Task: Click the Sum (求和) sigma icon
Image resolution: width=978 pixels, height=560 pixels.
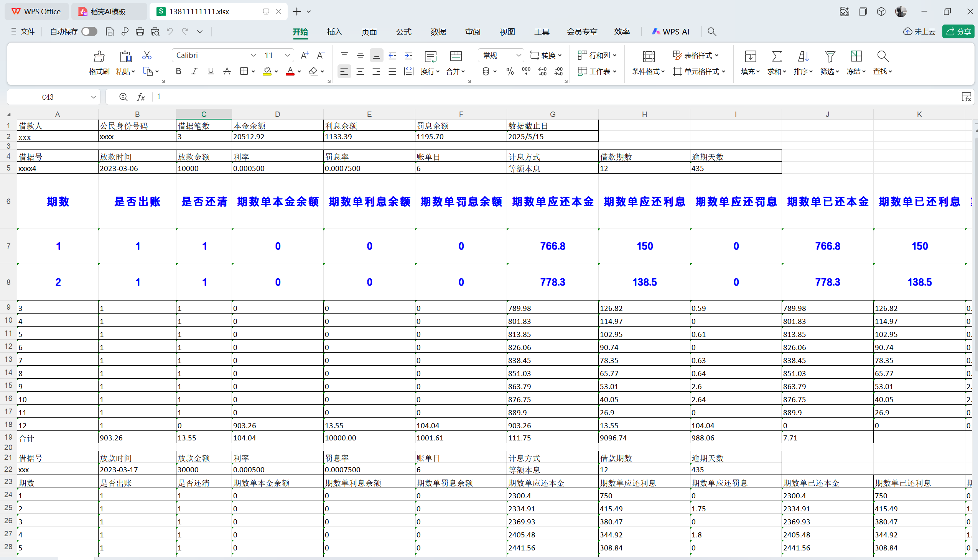Action: point(777,57)
